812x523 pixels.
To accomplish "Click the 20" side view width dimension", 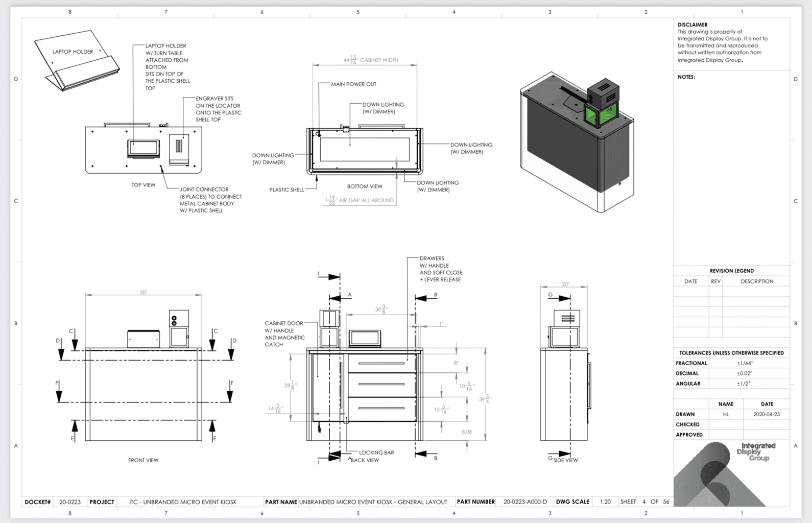I will (565, 284).
